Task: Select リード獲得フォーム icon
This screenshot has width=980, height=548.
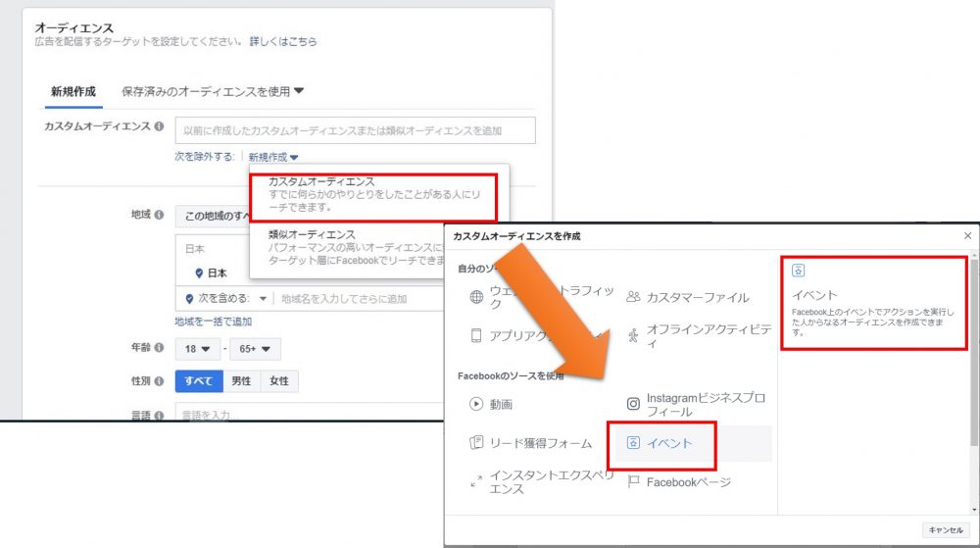Action: coord(476,443)
